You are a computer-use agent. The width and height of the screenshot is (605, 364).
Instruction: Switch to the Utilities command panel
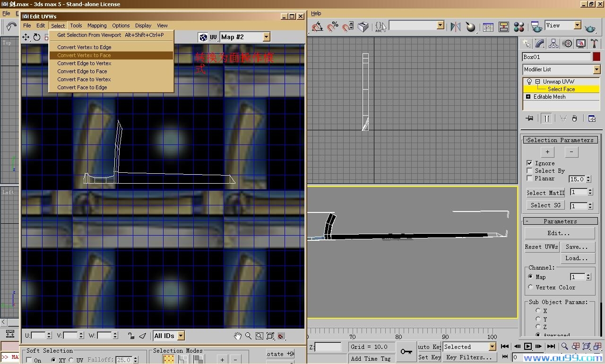click(595, 43)
